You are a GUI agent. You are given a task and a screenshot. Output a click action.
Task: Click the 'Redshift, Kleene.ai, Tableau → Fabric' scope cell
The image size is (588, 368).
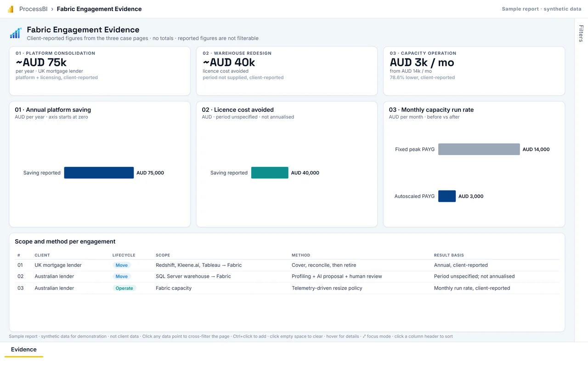199,265
